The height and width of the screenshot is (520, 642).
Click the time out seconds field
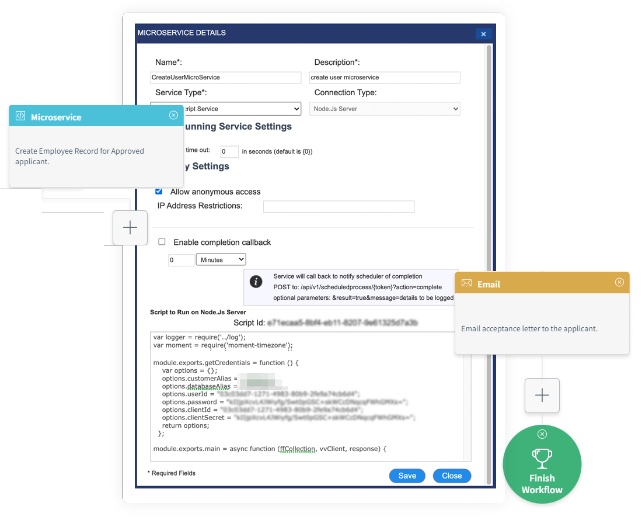coord(229,151)
